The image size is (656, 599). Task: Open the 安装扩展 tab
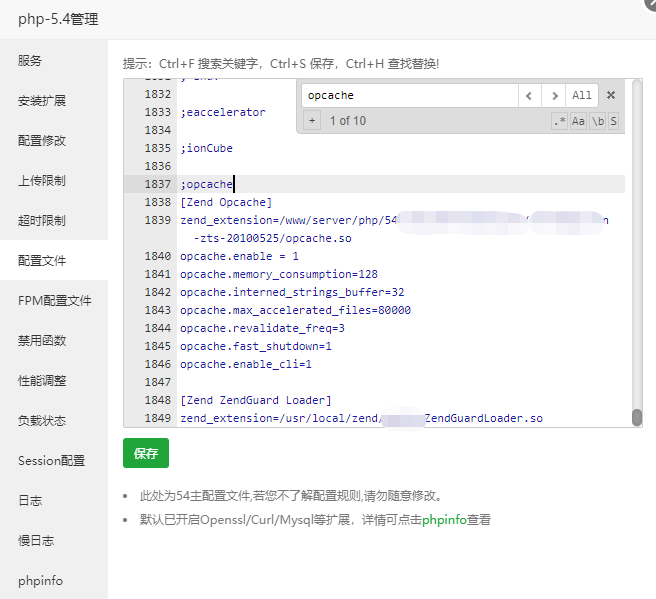[42, 101]
